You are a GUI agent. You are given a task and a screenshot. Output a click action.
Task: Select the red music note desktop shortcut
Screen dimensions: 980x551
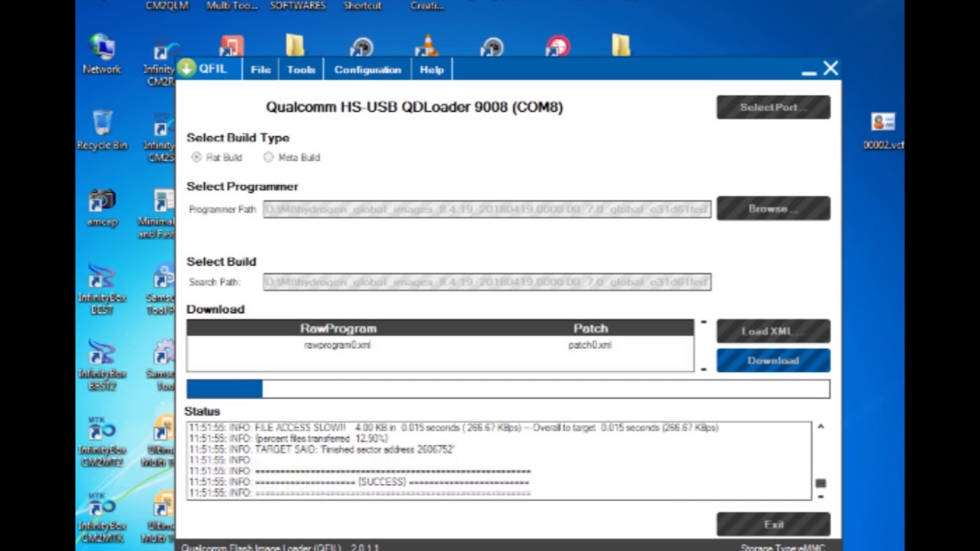230,46
